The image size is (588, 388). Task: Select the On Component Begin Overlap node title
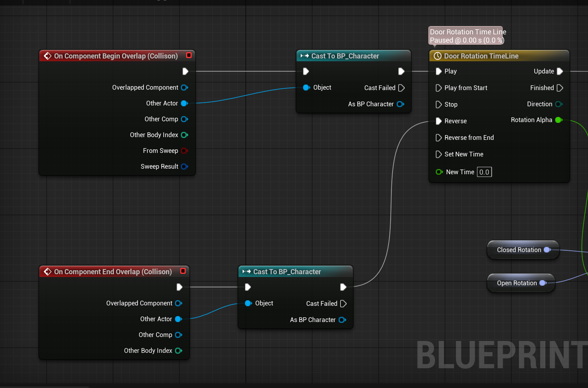116,56
